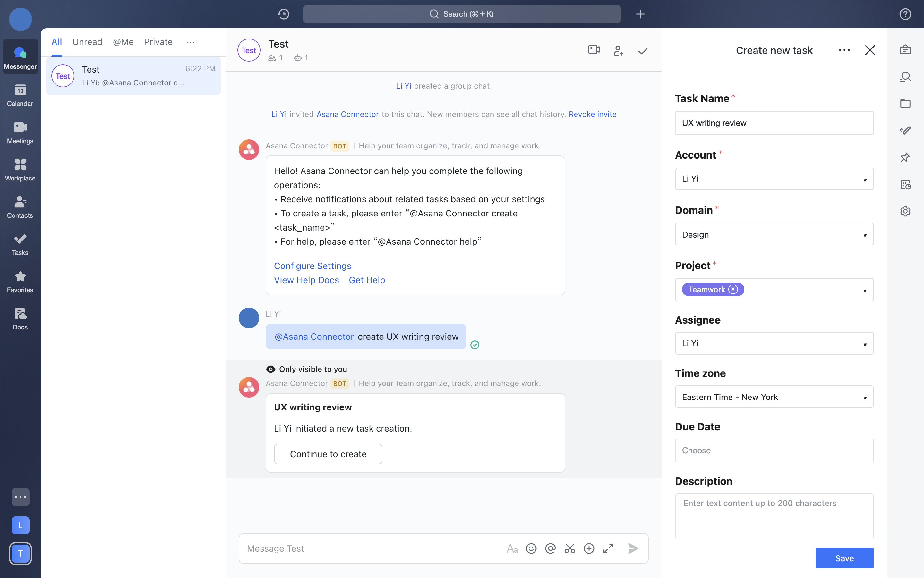This screenshot has width=924, height=578.
Task: Open Favorites in the sidebar
Action: pyautogui.click(x=20, y=281)
